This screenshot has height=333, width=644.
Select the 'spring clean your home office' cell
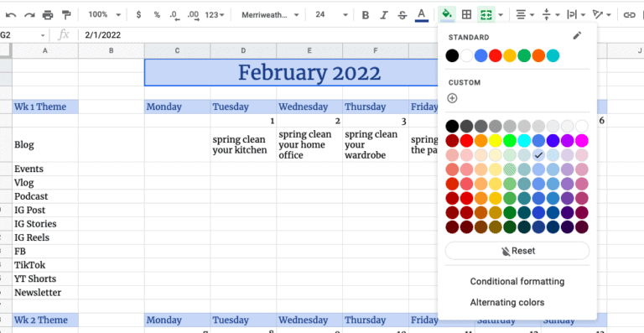[309, 144]
